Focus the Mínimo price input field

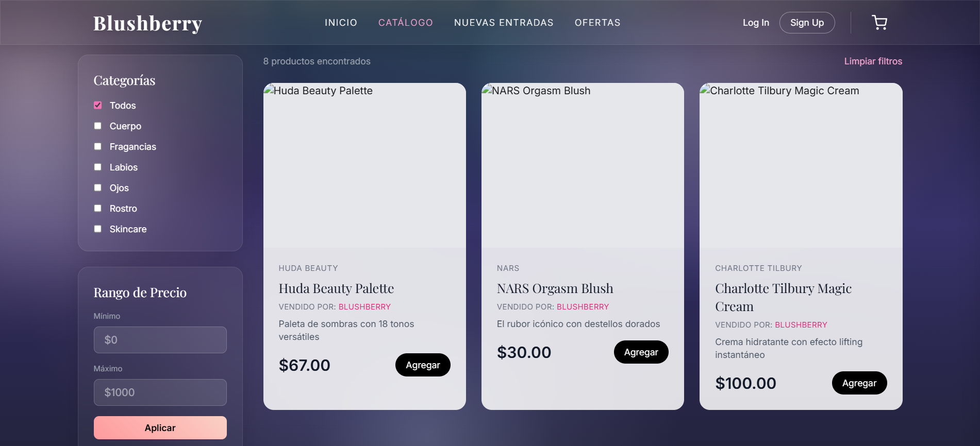click(160, 340)
